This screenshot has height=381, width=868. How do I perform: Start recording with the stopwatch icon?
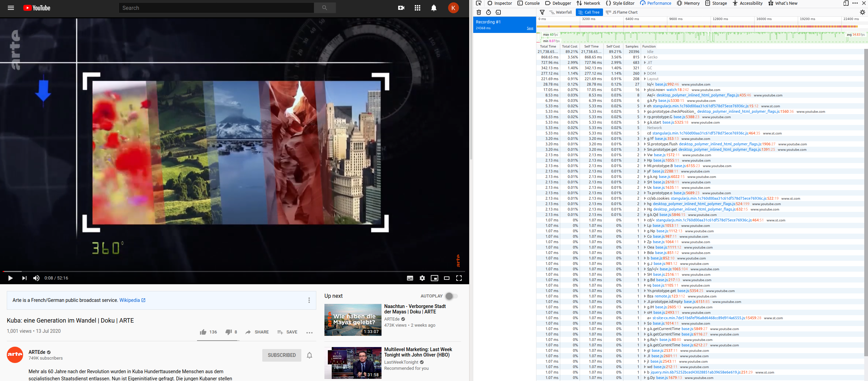[x=489, y=12]
